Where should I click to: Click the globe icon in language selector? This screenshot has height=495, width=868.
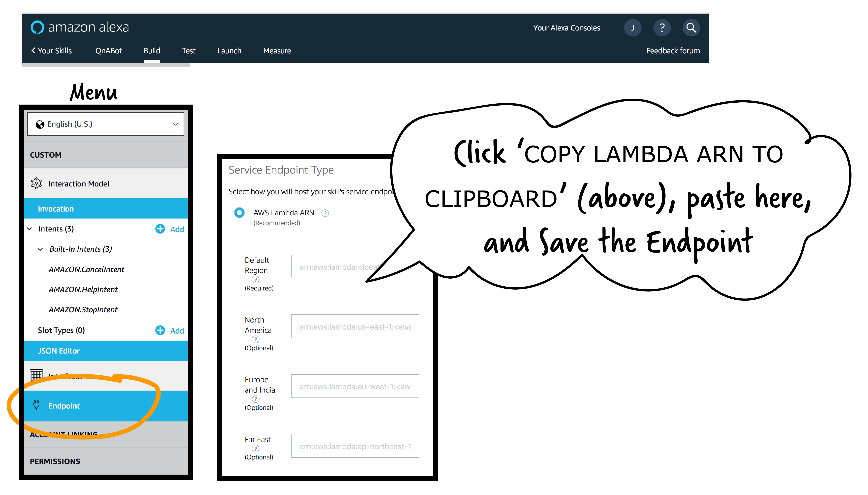(x=40, y=124)
